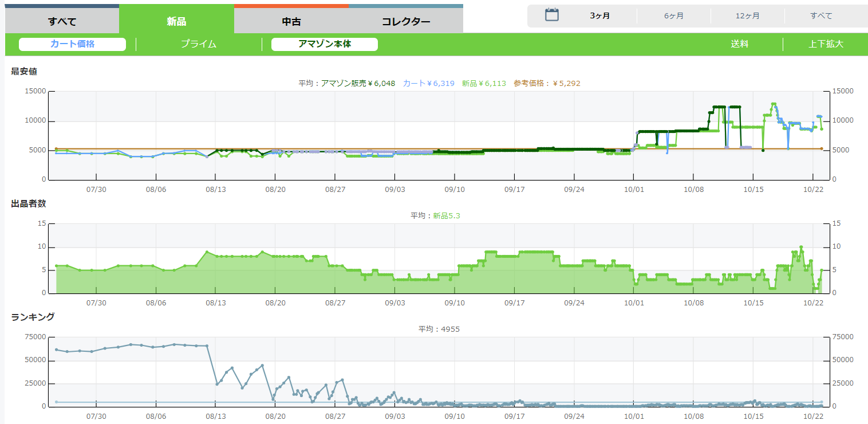Select the 3ヶ月 time range

click(x=600, y=16)
